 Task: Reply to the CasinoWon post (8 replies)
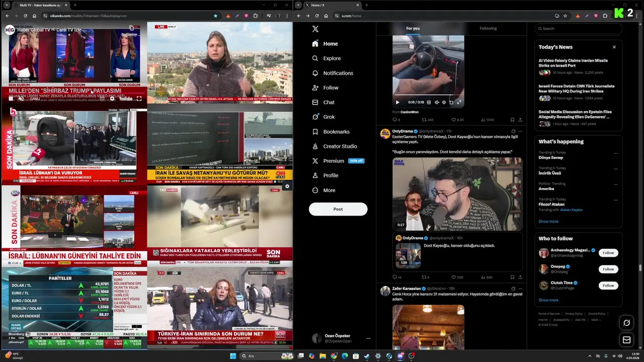[x=396, y=120]
